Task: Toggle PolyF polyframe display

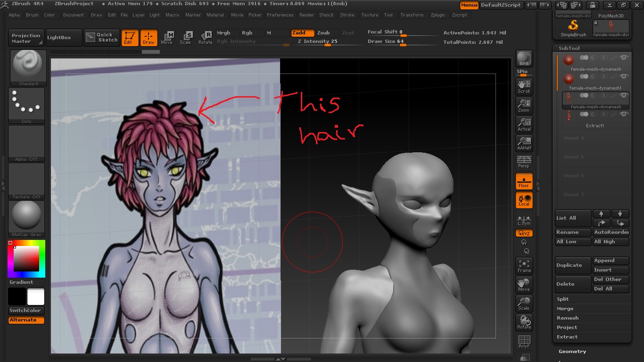Action: pyautogui.click(x=524, y=341)
